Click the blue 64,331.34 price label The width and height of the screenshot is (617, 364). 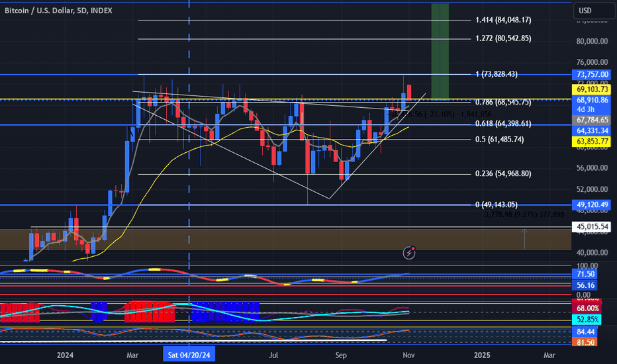pos(592,130)
